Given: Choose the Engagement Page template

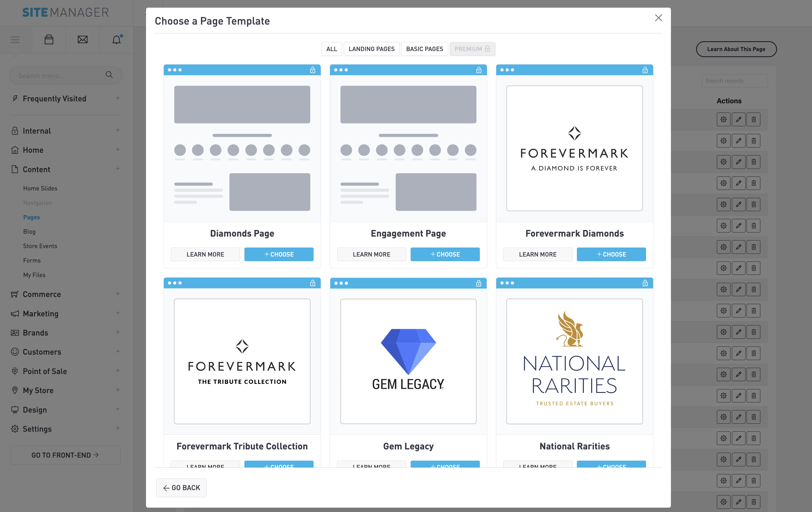Looking at the screenshot, I should pyautogui.click(x=445, y=254).
